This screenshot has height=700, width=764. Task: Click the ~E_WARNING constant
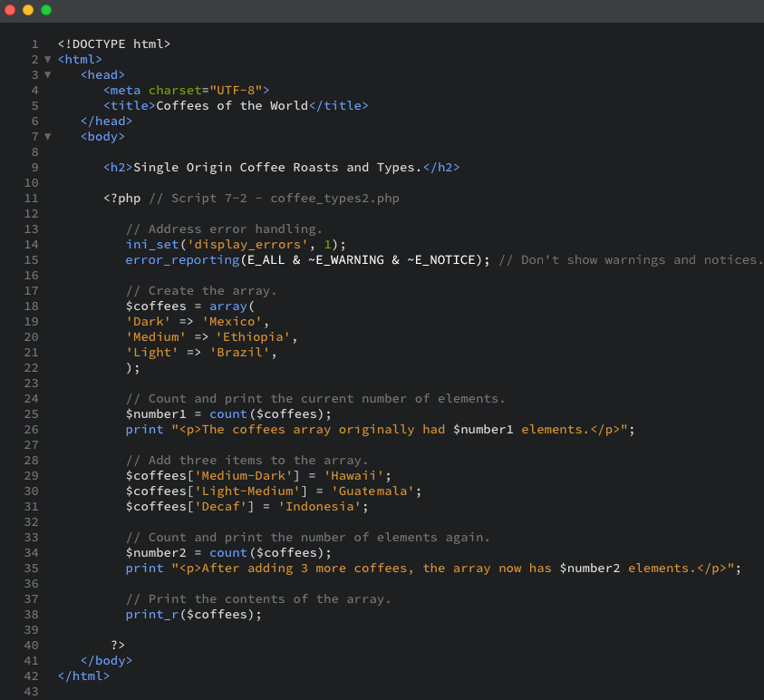click(x=346, y=260)
